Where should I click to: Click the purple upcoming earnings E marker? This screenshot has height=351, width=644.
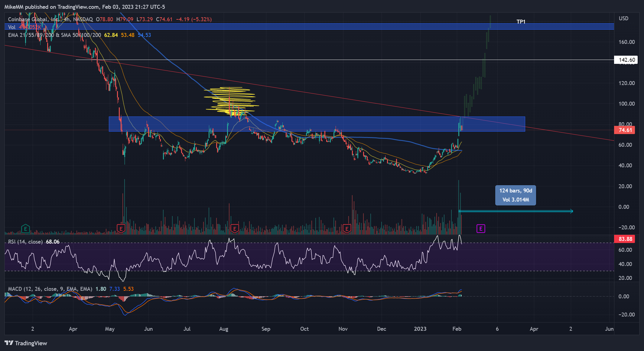pos(481,229)
